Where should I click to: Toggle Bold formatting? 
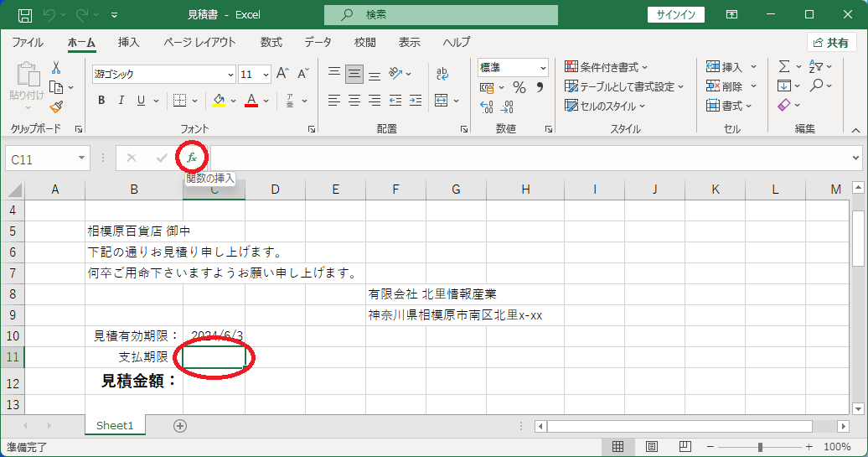pyautogui.click(x=101, y=101)
